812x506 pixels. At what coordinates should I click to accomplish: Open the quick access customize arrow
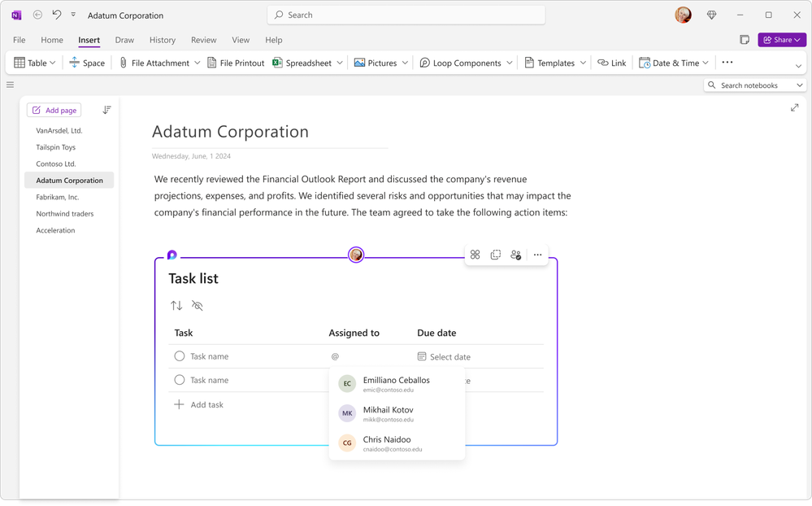[73, 15]
